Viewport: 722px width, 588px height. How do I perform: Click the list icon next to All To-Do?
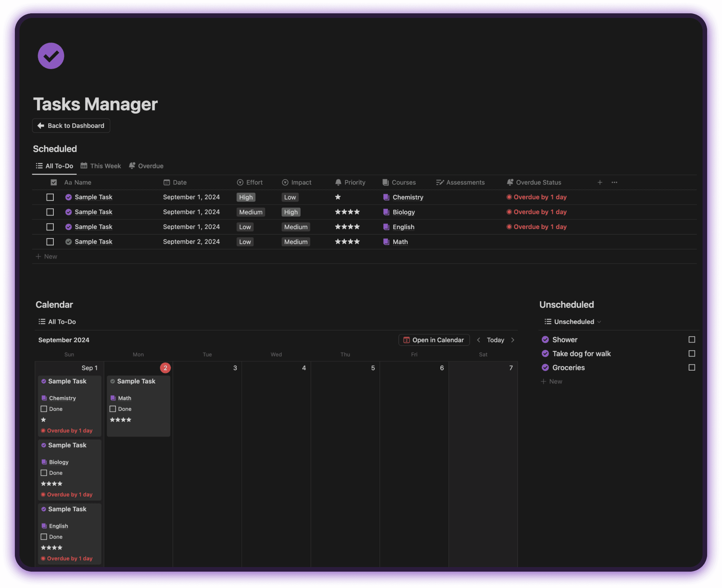click(x=39, y=166)
